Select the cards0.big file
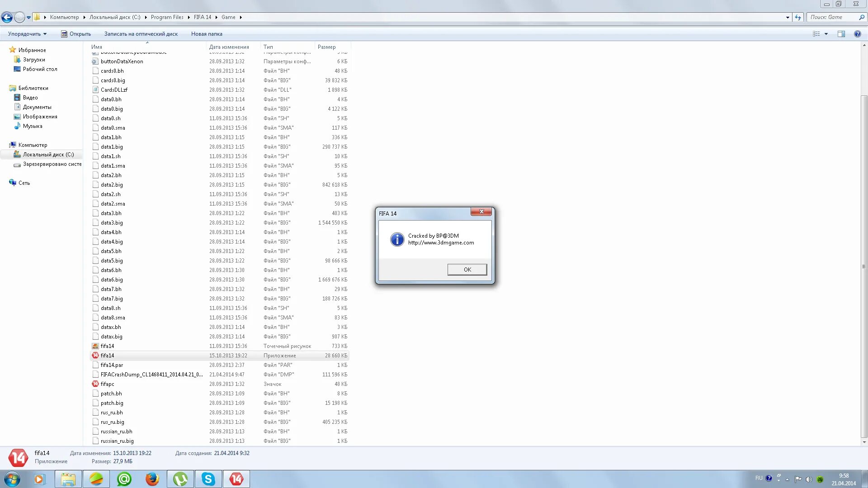Viewport: 868px width, 488px height. [113, 80]
